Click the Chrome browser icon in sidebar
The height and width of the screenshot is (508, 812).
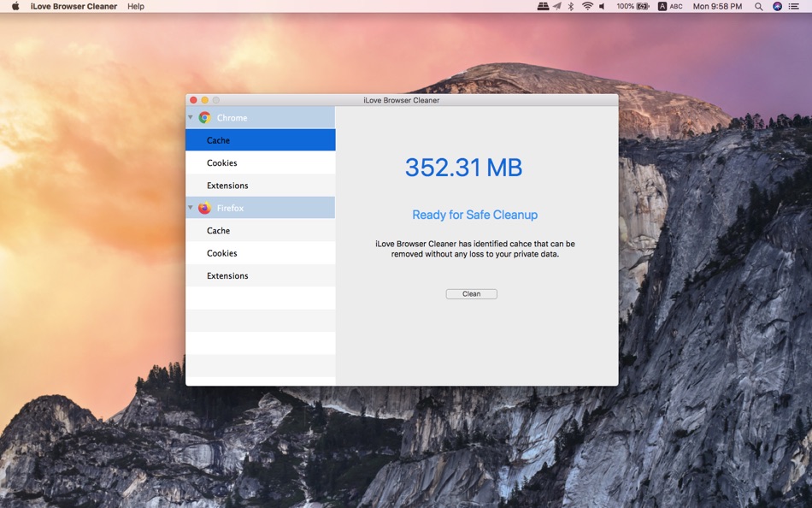pyautogui.click(x=204, y=118)
